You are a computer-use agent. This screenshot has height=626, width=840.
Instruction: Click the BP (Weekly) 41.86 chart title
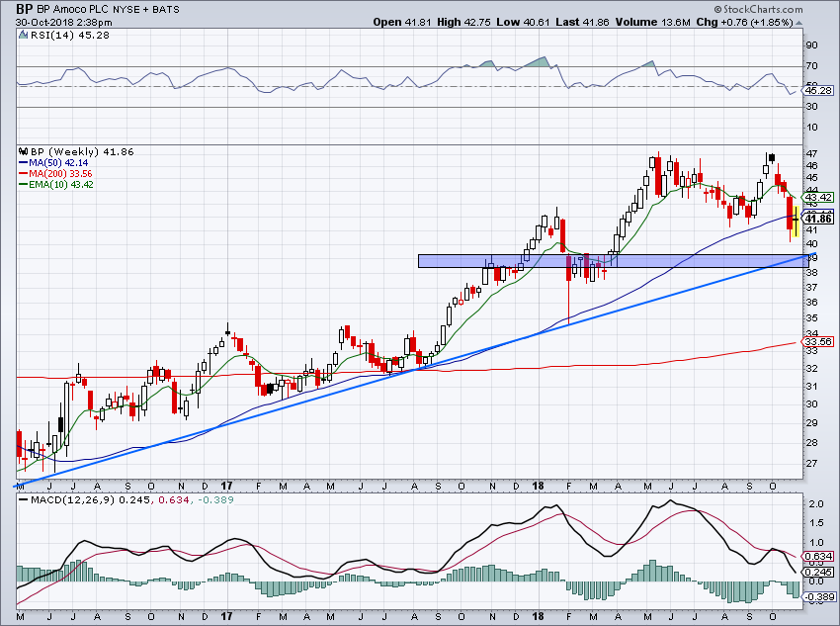coord(82,151)
